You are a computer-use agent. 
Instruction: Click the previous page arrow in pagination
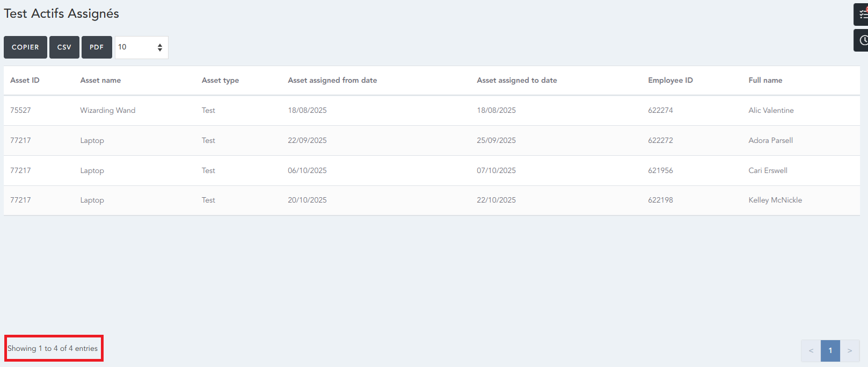pos(811,350)
